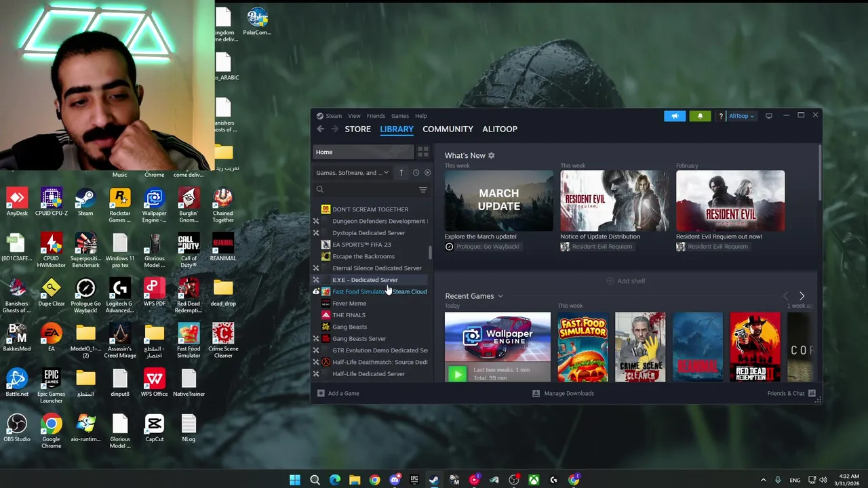The width and height of the screenshot is (868, 488).
Task: Open Rockstar Games Launcher desktop icon
Action: tap(120, 205)
